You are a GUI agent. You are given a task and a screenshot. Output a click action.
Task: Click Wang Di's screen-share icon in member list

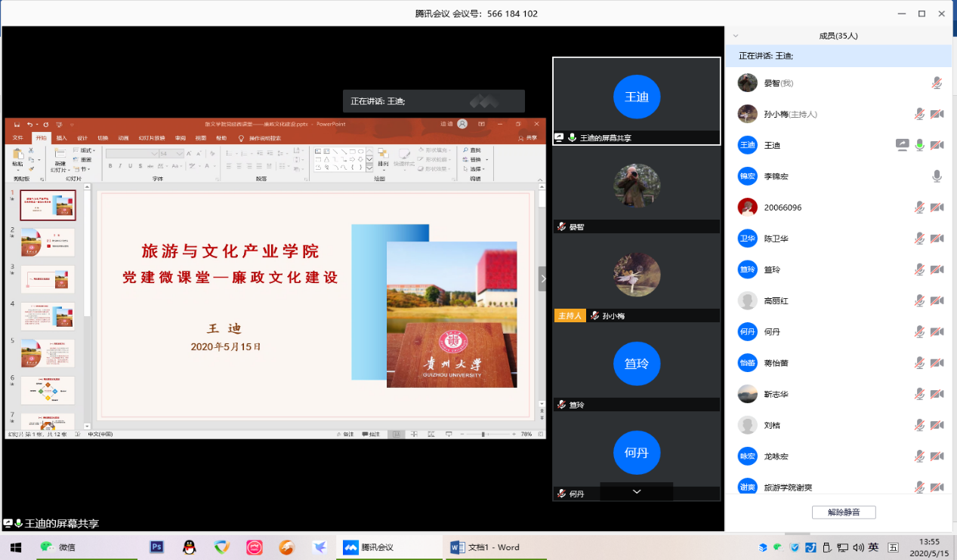point(902,145)
